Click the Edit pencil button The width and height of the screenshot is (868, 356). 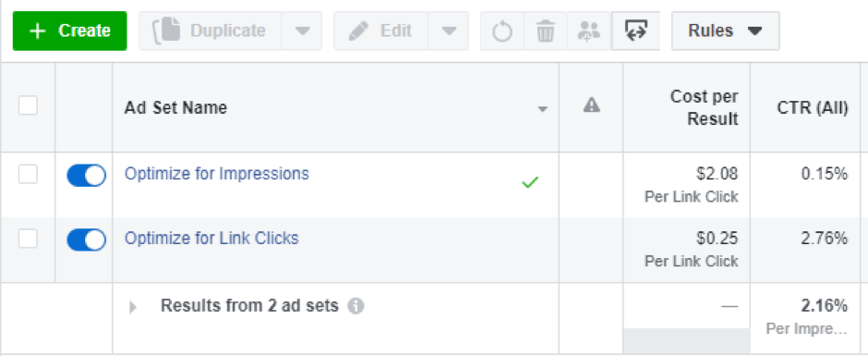(x=380, y=31)
